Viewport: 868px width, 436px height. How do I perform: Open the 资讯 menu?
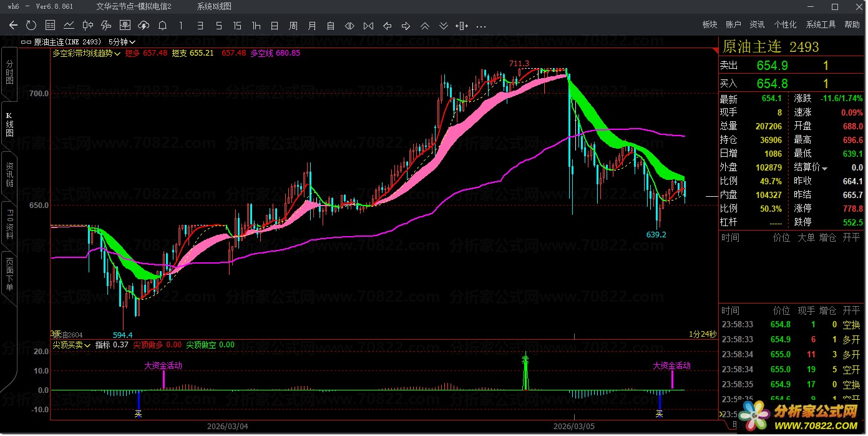pos(757,25)
